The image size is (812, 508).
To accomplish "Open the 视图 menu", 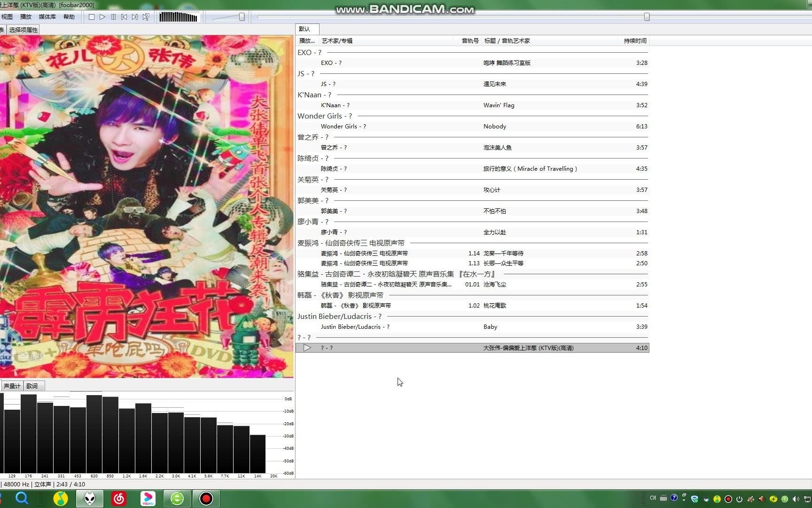I will point(7,17).
